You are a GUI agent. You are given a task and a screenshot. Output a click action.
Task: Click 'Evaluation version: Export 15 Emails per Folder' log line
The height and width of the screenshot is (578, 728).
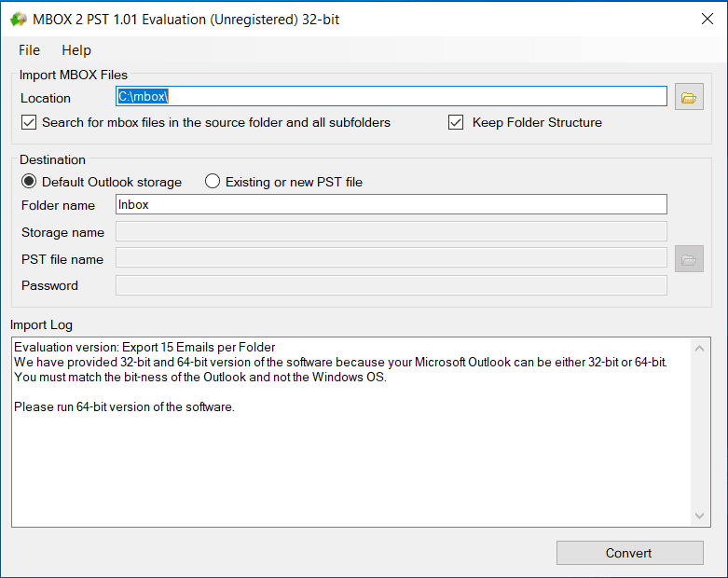[144, 347]
